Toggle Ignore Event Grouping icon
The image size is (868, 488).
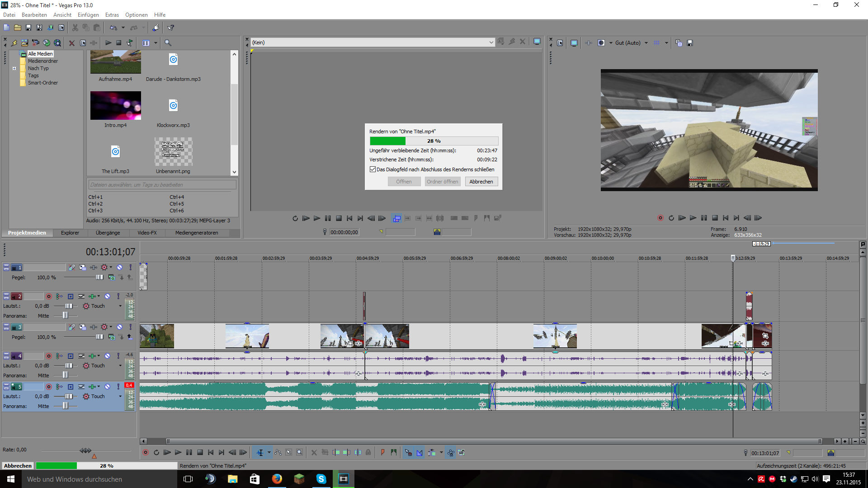[462, 453]
